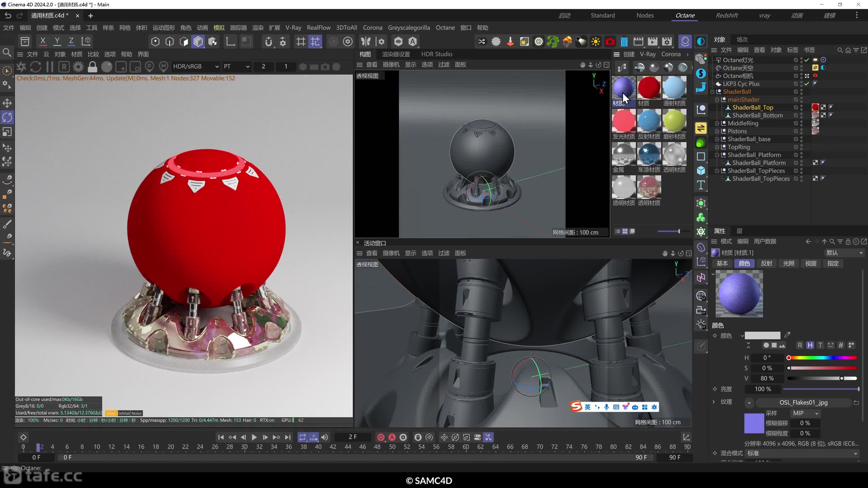This screenshot has height=488, width=868.
Task: Open the V-Ray menu in menu bar
Action: [x=293, y=28]
